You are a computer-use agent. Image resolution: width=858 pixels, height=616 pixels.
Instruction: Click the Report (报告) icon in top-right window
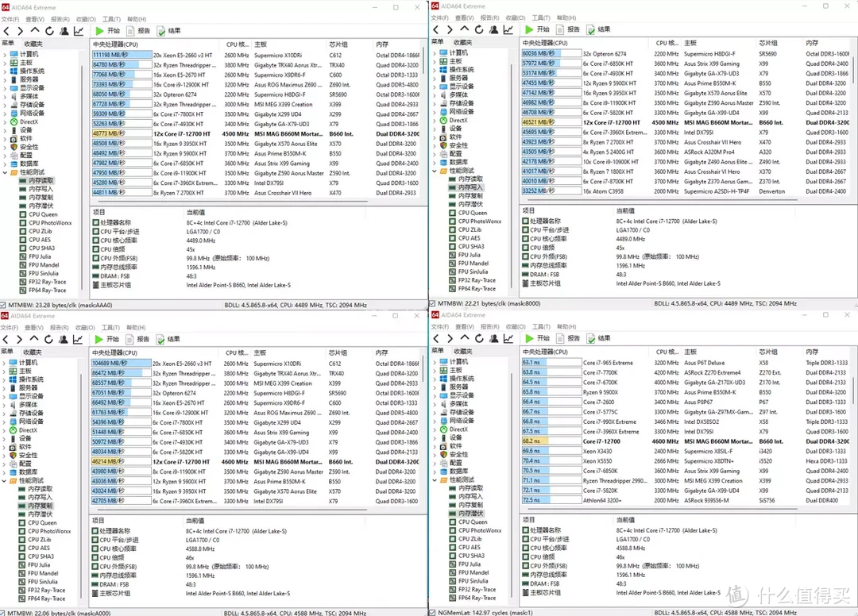(566, 29)
